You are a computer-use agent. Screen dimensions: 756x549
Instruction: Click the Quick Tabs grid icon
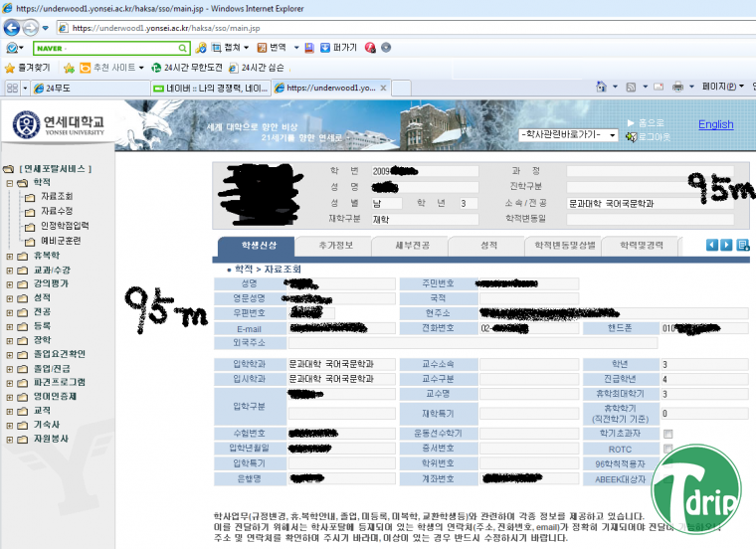pos(13,89)
